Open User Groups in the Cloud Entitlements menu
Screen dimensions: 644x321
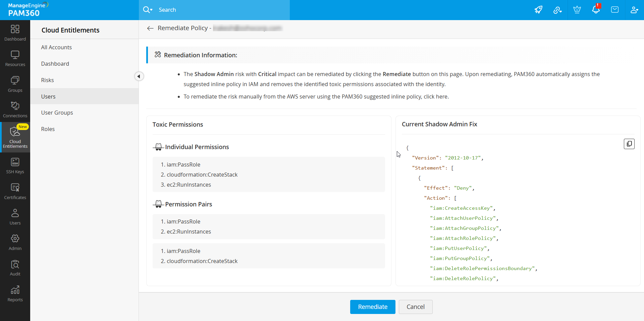57,113
